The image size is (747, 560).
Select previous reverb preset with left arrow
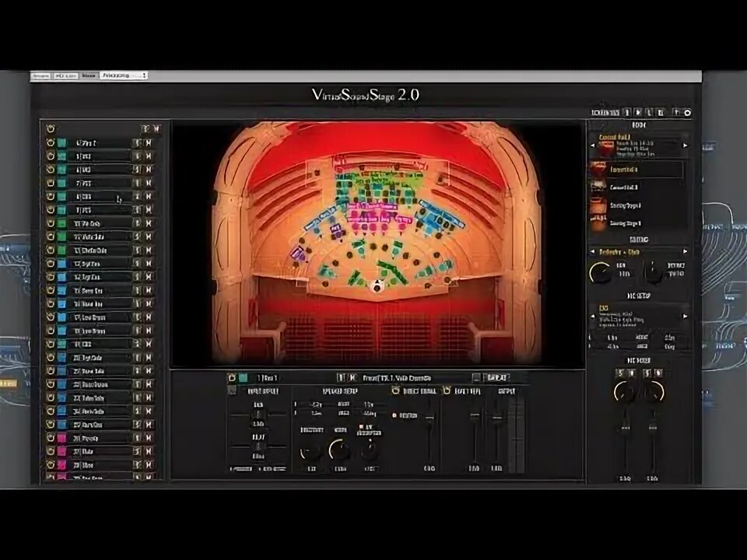pos(593,251)
